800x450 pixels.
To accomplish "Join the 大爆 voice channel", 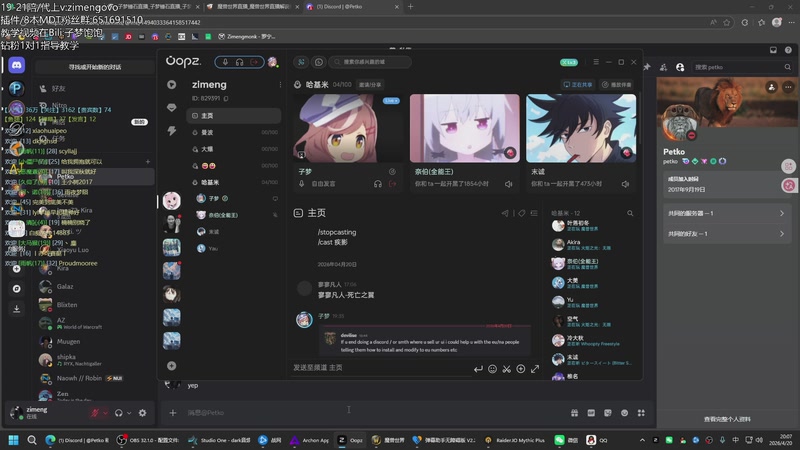I will (234, 149).
